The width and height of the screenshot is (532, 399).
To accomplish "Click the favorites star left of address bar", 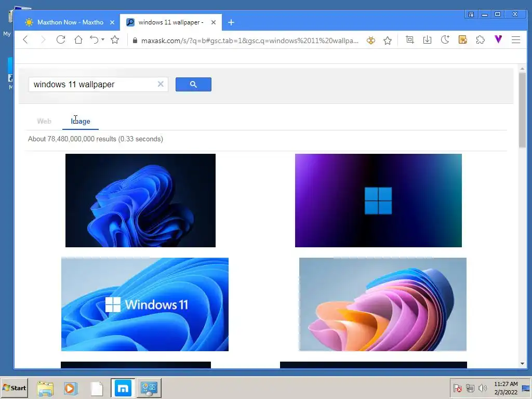I will pyautogui.click(x=115, y=39).
